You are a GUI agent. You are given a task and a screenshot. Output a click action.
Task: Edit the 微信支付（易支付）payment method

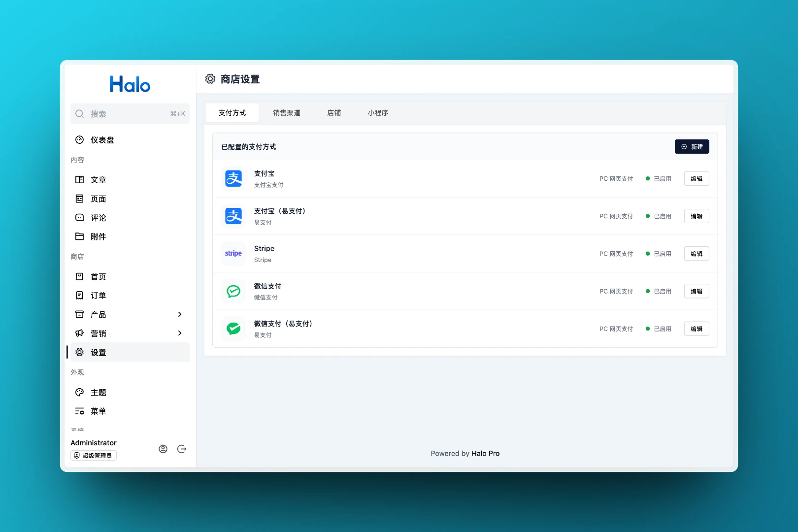697,329
